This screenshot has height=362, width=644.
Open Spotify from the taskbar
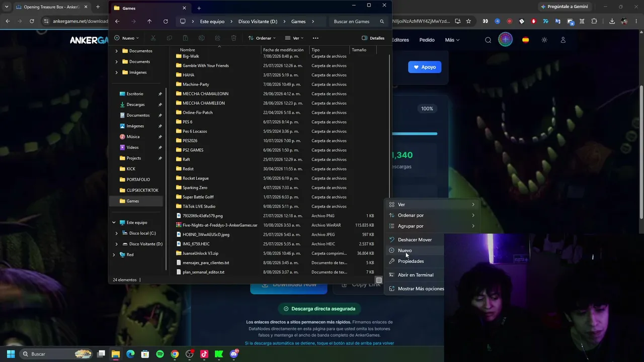[160, 354]
